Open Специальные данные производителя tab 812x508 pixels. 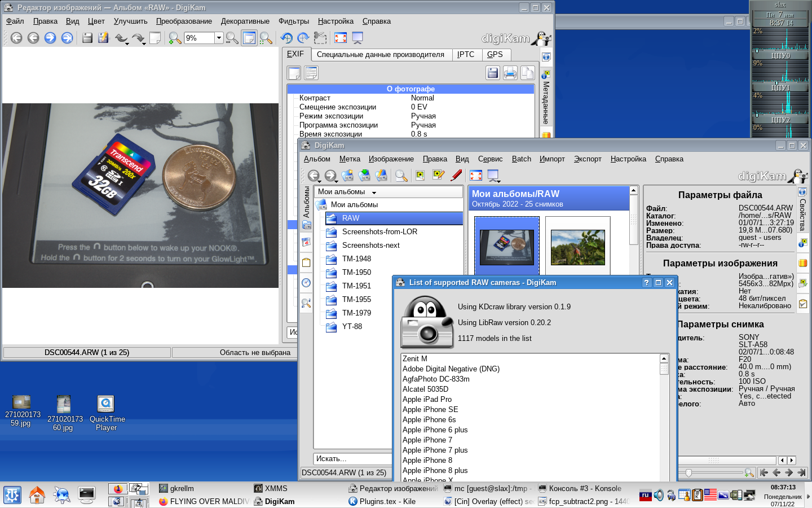(x=381, y=54)
